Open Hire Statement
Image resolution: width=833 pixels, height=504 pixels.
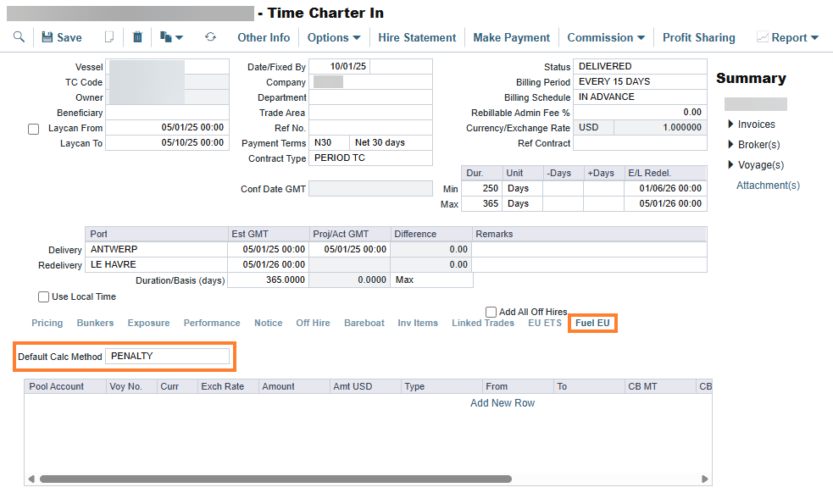(x=417, y=38)
